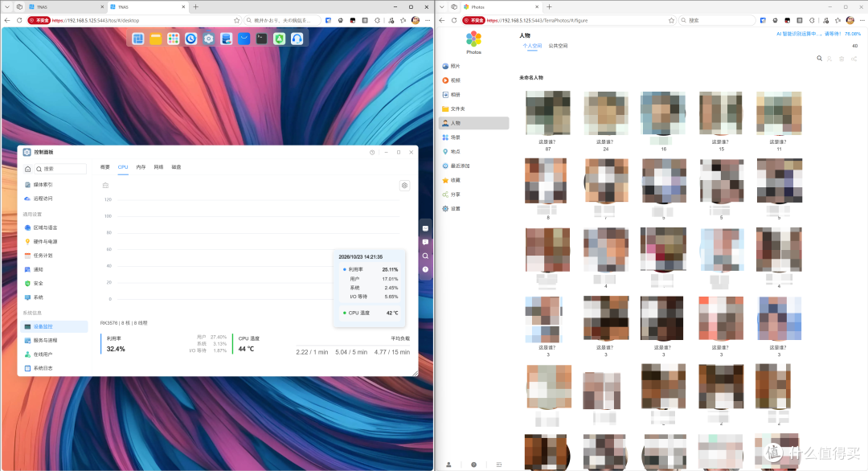Click the control panel search box
Viewport: 868px width, 471px height.
(60, 169)
